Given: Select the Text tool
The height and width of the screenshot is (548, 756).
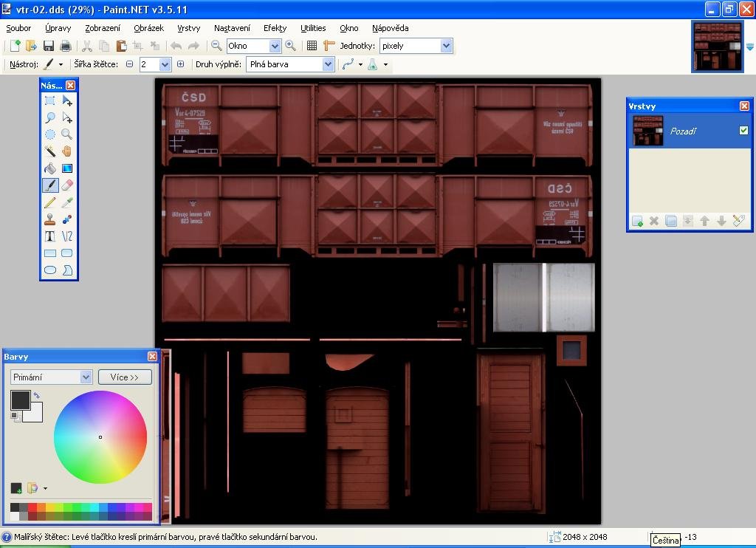Looking at the screenshot, I should pos(49,236).
